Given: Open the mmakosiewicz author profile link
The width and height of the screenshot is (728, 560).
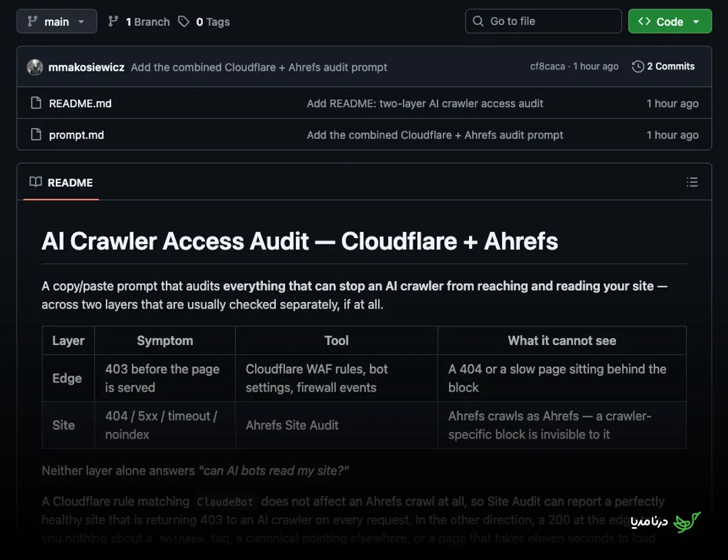Looking at the screenshot, I should click(86, 67).
